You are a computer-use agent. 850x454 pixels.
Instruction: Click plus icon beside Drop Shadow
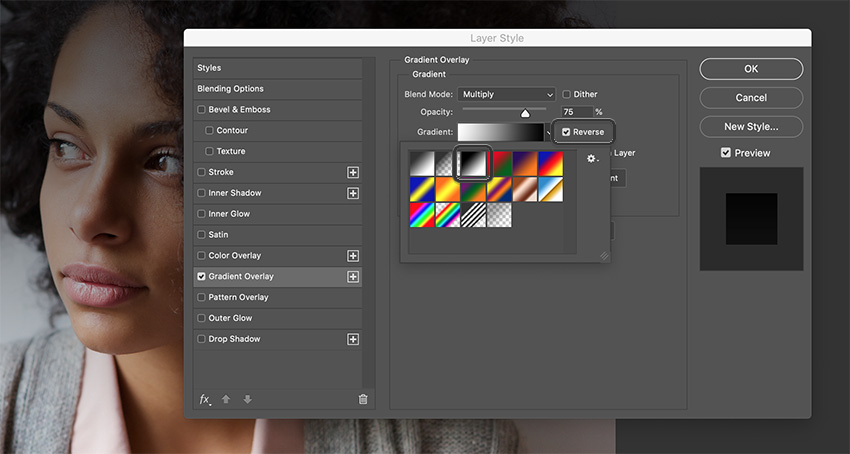coord(353,340)
